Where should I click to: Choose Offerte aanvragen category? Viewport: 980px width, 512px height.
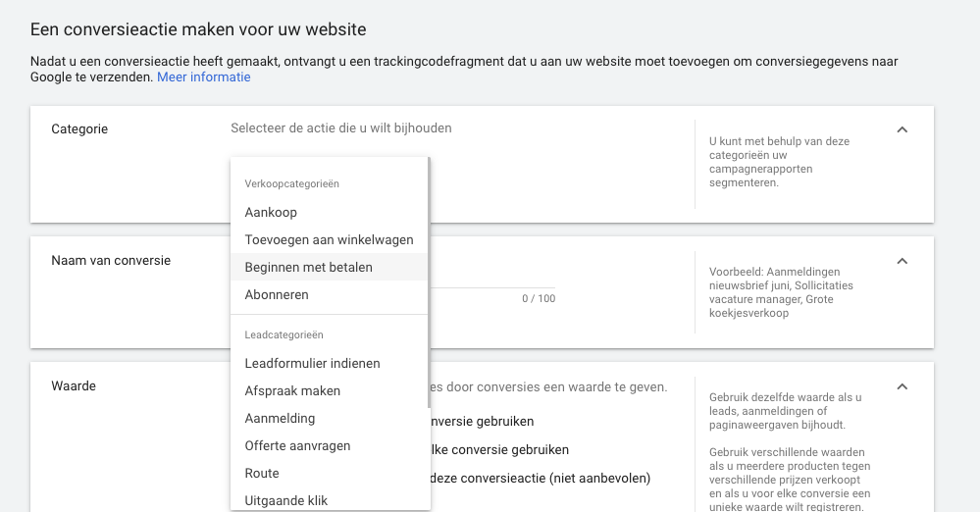[297, 445]
